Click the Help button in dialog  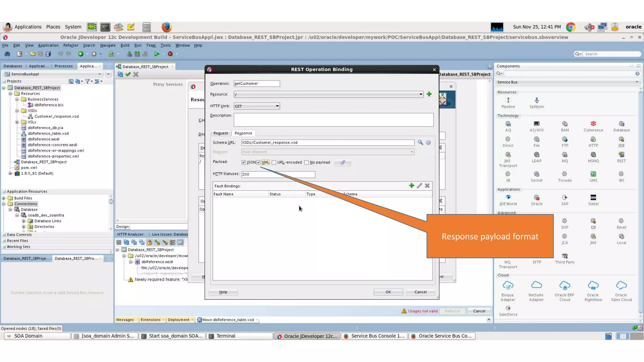point(223,292)
